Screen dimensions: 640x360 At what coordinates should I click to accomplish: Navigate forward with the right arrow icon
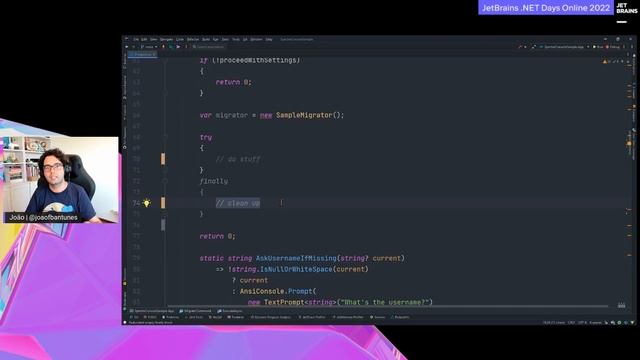pos(133,47)
